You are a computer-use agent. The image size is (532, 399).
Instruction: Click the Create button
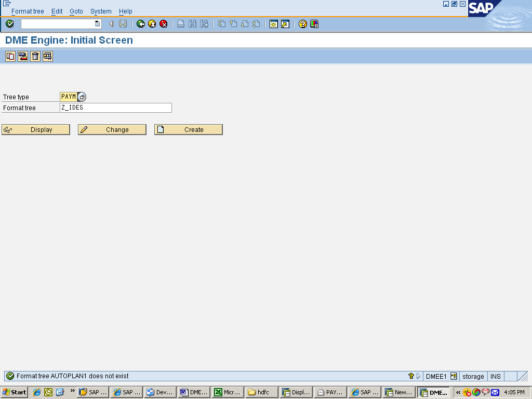click(188, 129)
